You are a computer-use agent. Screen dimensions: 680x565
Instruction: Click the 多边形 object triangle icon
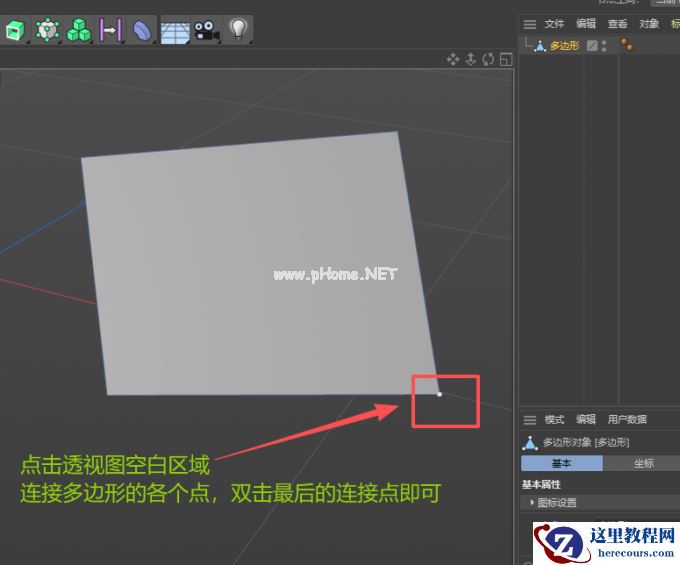(540, 46)
